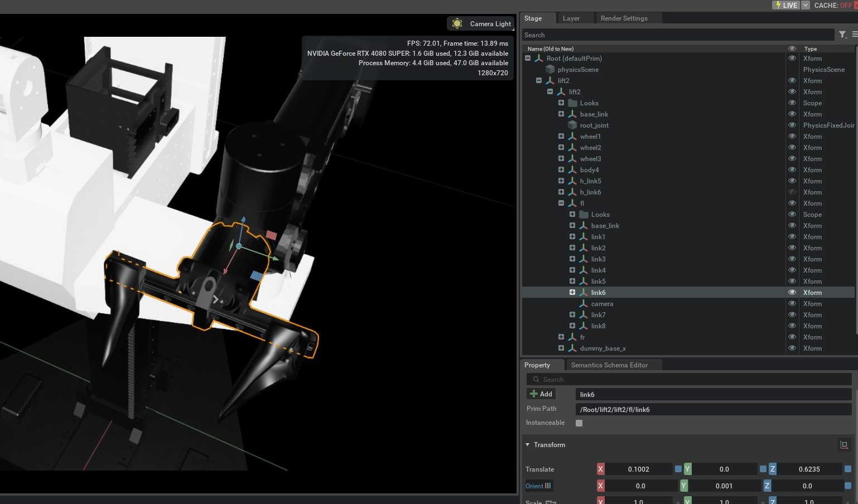858x504 pixels.
Task: Switch to the Layer tab
Action: coord(571,18)
